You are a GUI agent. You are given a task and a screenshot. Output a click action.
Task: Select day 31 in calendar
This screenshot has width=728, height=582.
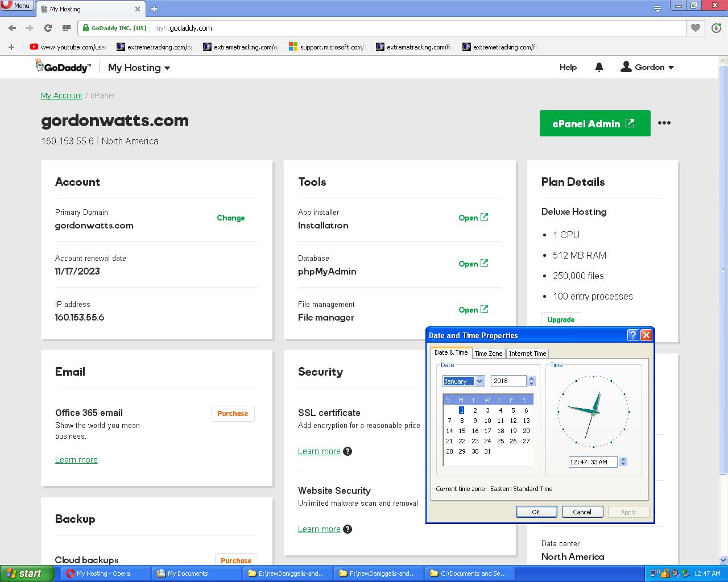tap(487, 451)
